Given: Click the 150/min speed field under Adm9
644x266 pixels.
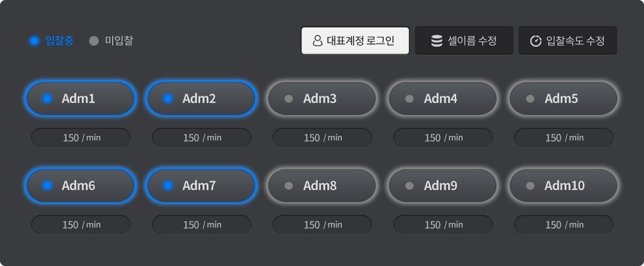Looking at the screenshot, I should 443,225.
